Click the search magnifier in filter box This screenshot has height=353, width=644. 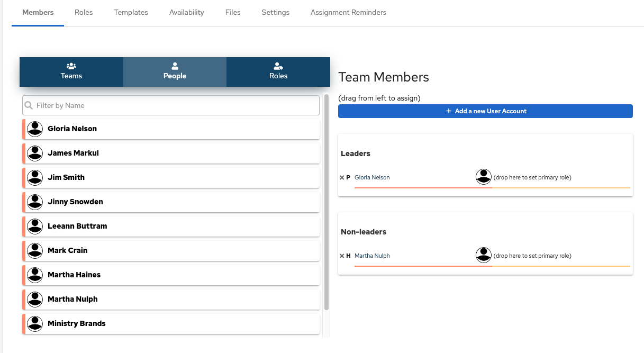coord(29,105)
